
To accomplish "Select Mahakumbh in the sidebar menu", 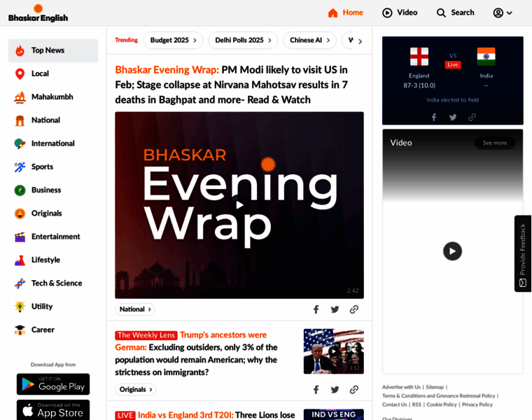I will tap(53, 97).
